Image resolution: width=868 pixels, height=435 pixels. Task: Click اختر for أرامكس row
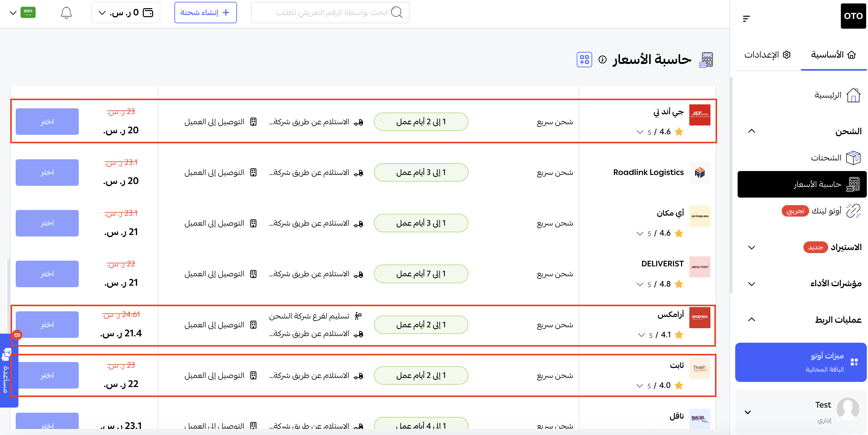click(47, 325)
